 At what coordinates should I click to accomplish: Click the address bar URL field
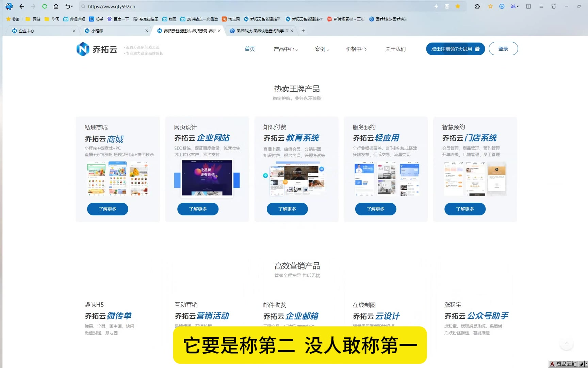click(238, 6)
